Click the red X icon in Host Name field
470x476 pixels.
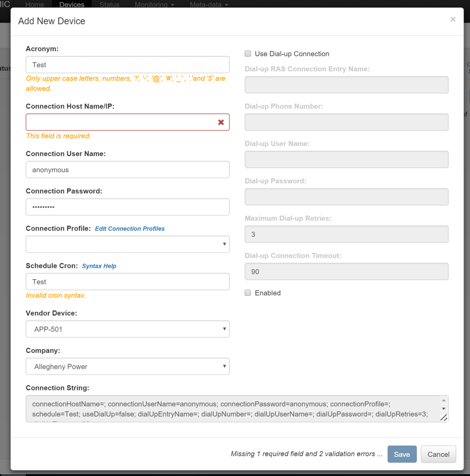[221, 122]
